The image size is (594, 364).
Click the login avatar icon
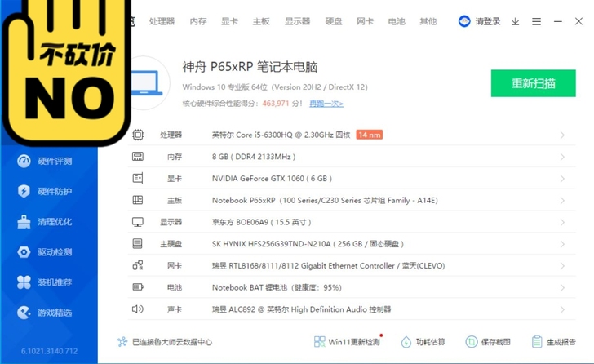tap(464, 21)
